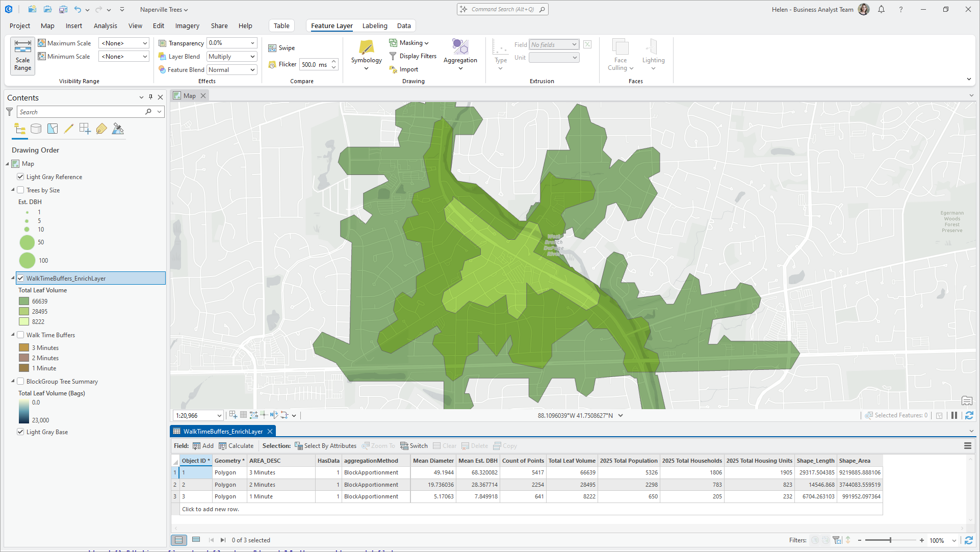This screenshot has width=980, height=552.
Task: Start the Flicker compare tool
Action: 282,64
